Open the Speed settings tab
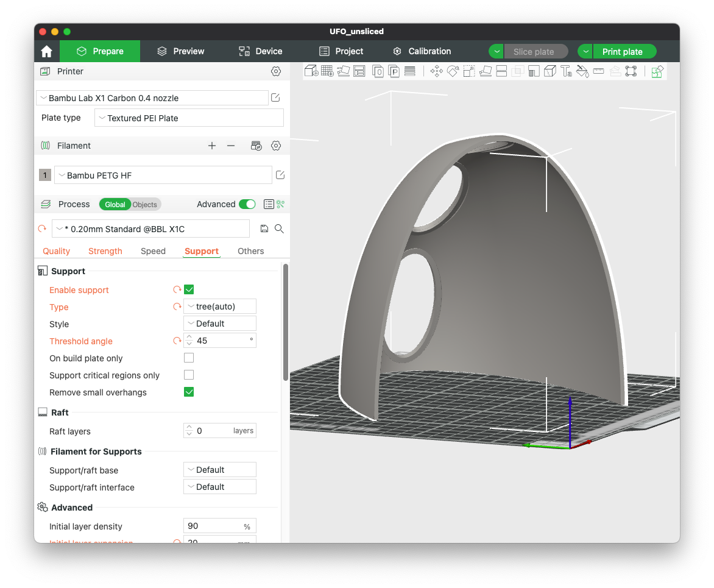Image resolution: width=714 pixels, height=588 pixels. [153, 251]
